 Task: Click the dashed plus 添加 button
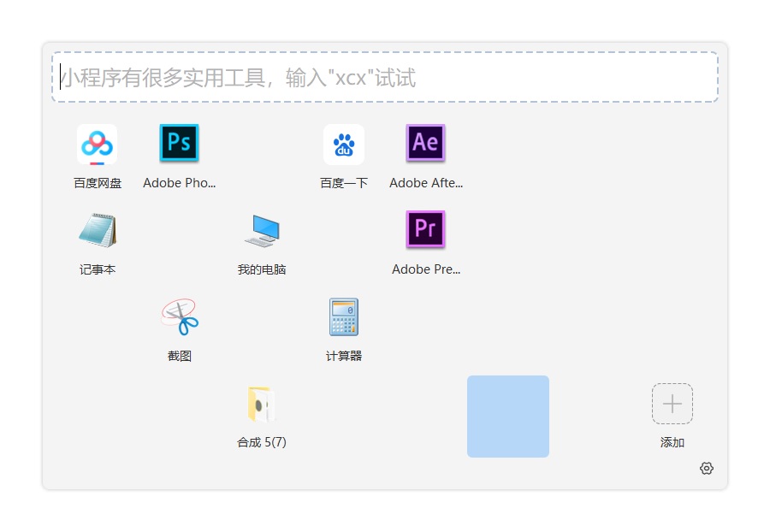tap(672, 404)
